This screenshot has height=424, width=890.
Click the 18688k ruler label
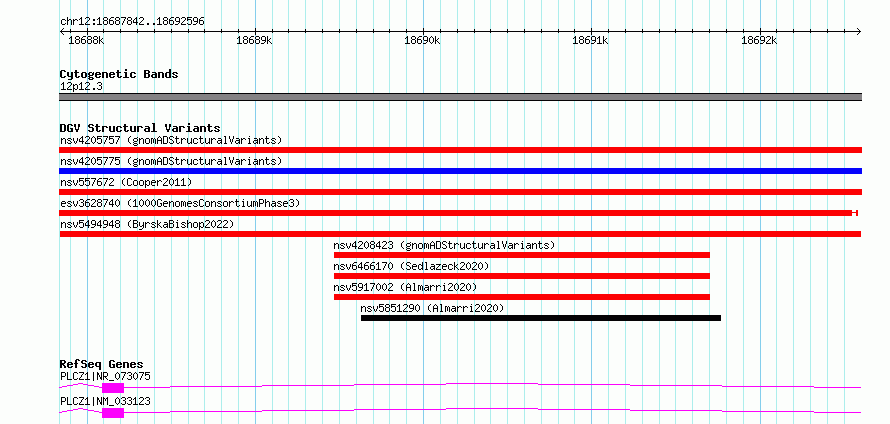[x=86, y=40]
